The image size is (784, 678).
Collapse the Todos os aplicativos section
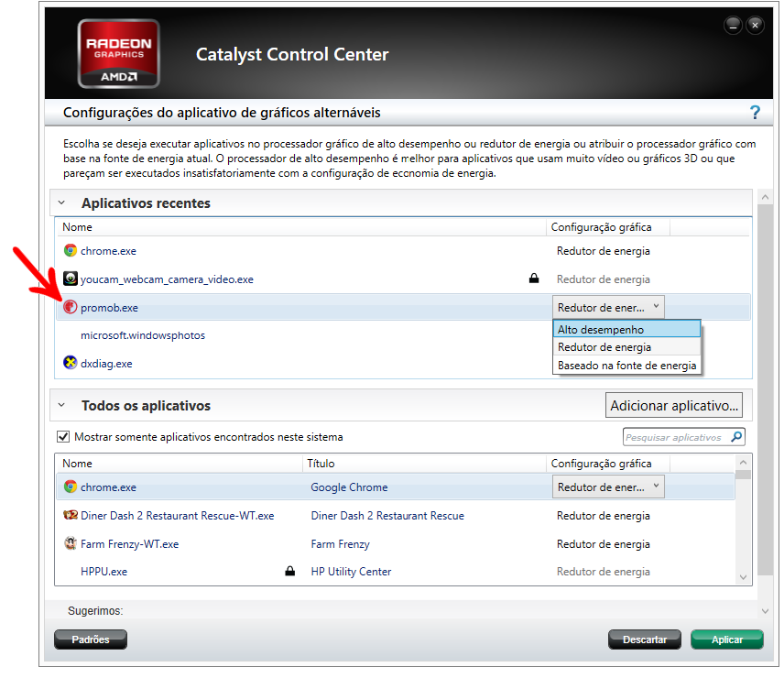pyautogui.click(x=61, y=404)
